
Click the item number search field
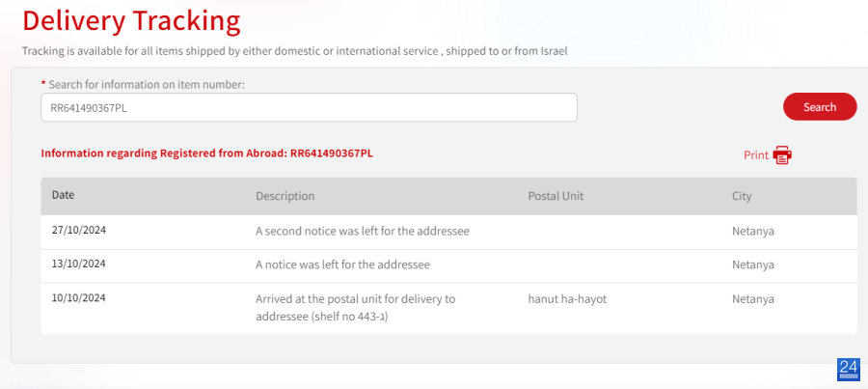click(309, 107)
